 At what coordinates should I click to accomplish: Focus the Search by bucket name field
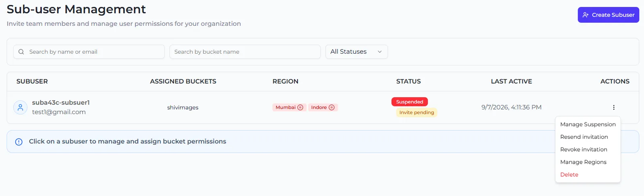coord(245,52)
